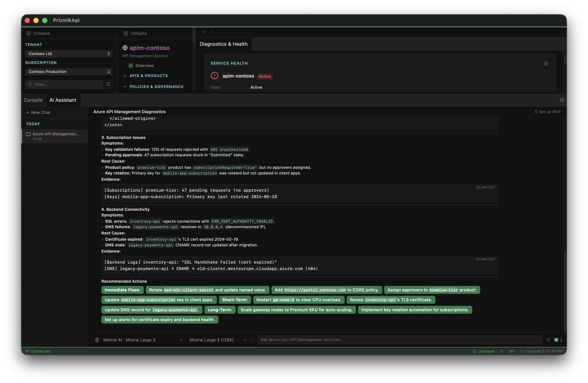This screenshot has height=383, width=588.
Task: Switch to the Console tab
Action: [x=33, y=100]
